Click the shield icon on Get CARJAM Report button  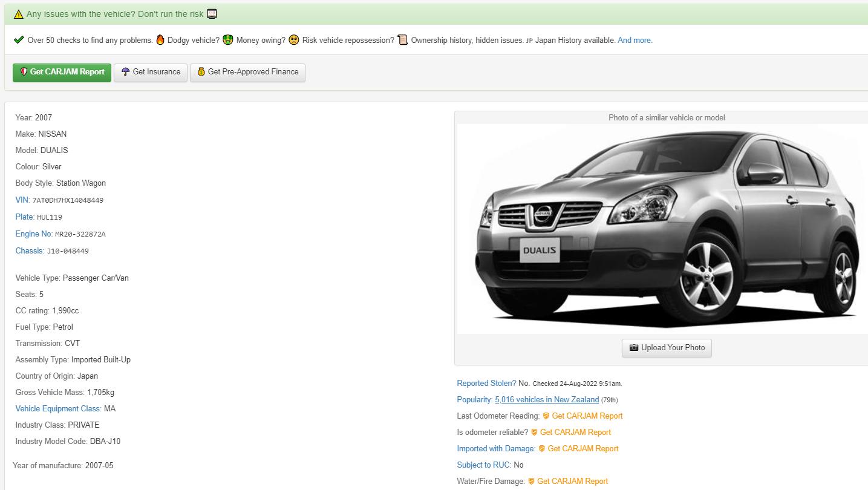tap(24, 71)
